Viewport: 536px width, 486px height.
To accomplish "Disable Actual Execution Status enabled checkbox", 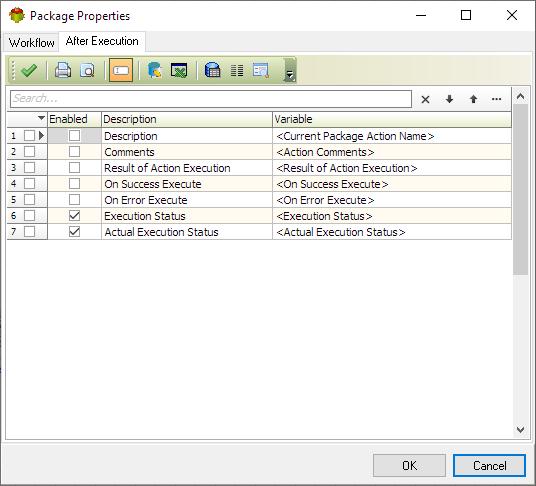I will pos(74,232).
